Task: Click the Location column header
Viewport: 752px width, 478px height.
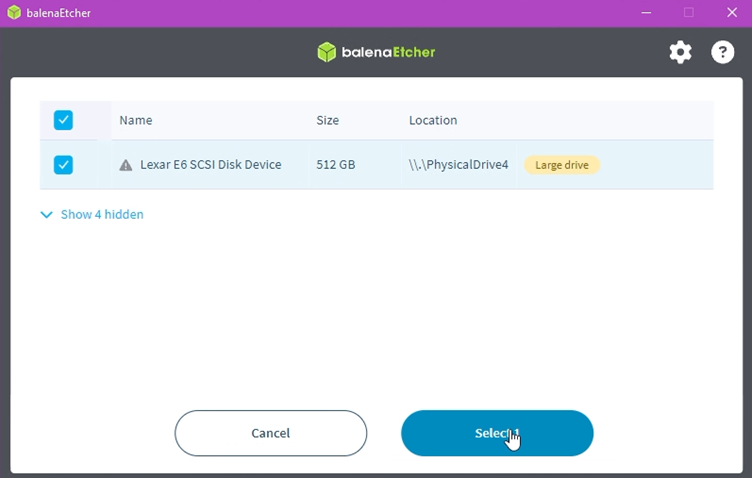Action: [433, 120]
